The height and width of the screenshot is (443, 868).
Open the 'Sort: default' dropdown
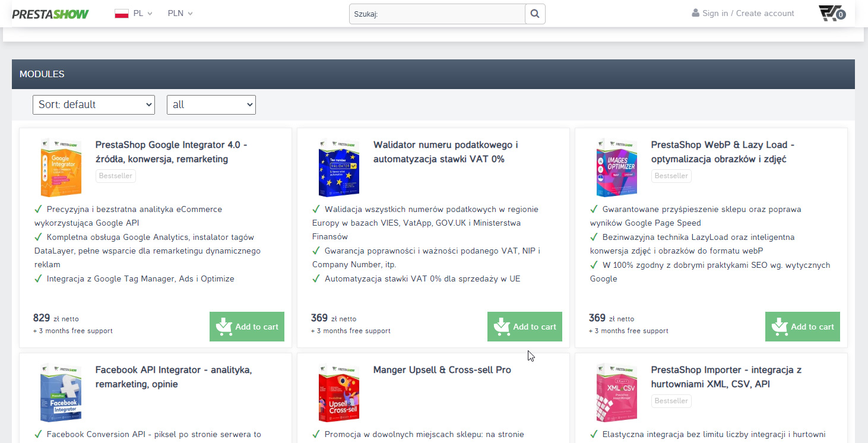[x=93, y=105]
